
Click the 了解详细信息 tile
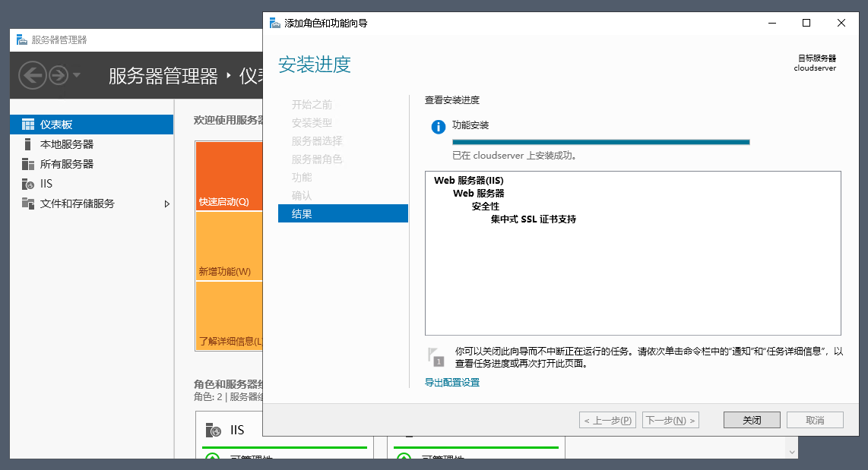click(230, 316)
